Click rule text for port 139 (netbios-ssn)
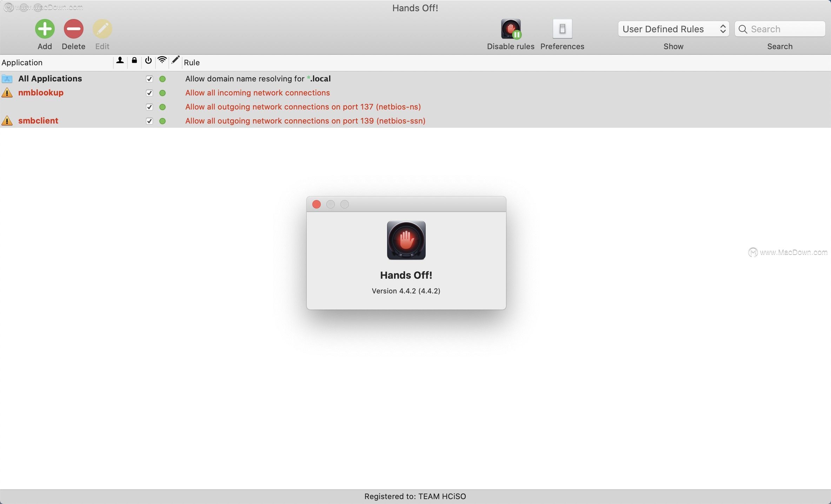Viewport: 831px width, 504px height. click(x=305, y=121)
